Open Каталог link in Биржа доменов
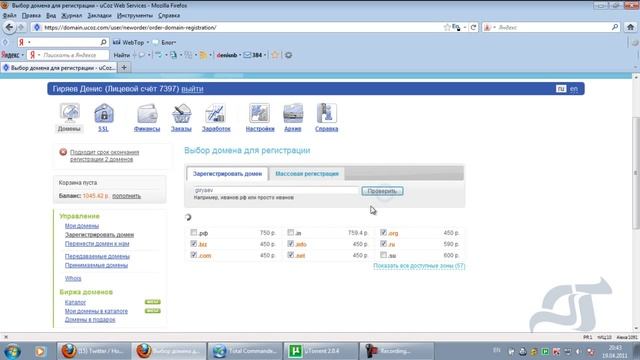Viewport: 640px width, 360px height. coord(75,302)
